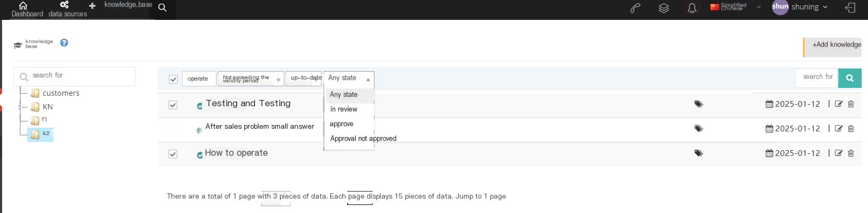Click the +Add knowledge button
This screenshot has height=213, width=868.
[833, 47]
